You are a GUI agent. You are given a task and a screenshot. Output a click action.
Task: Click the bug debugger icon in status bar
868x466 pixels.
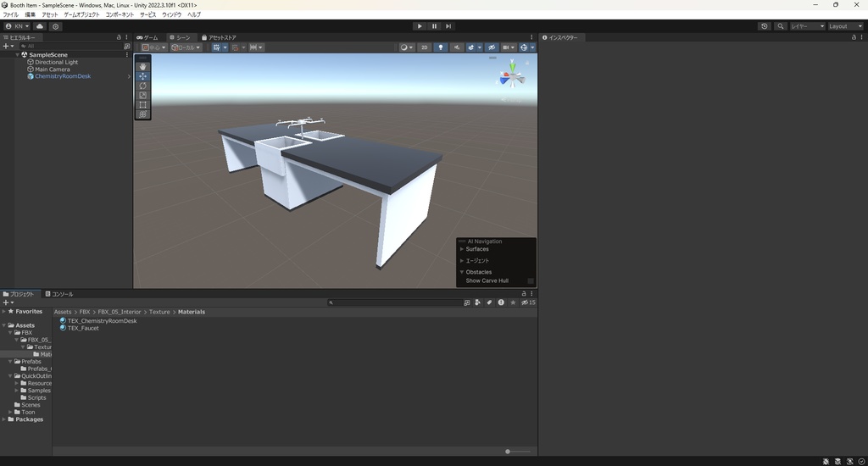coord(826,462)
